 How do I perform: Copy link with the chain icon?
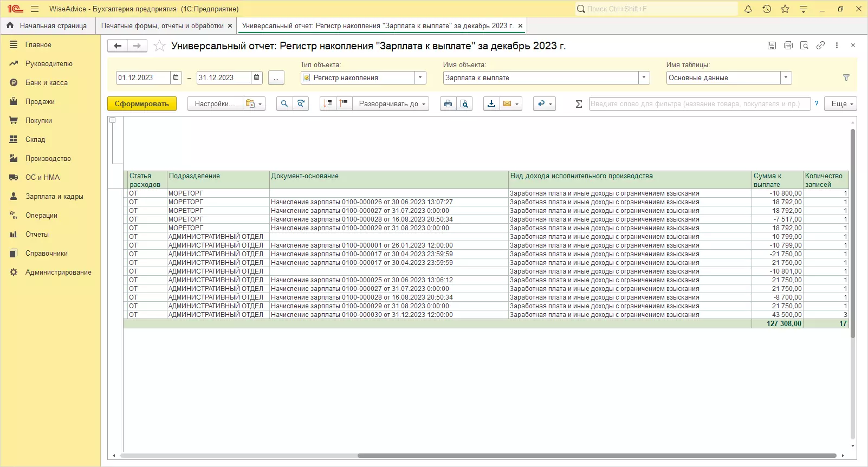[820, 46]
